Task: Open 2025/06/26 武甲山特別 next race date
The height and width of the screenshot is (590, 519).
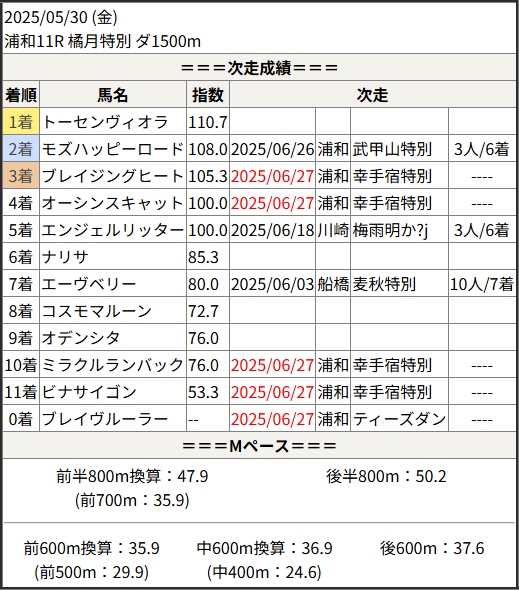Action: (x=272, y=149)
